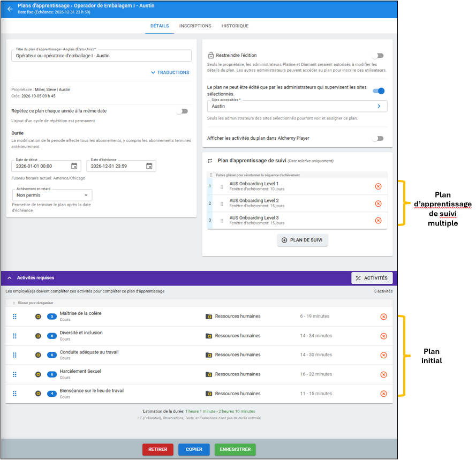
Task: Open the Date d'échéance calendar picker
Action: point(149,166)
